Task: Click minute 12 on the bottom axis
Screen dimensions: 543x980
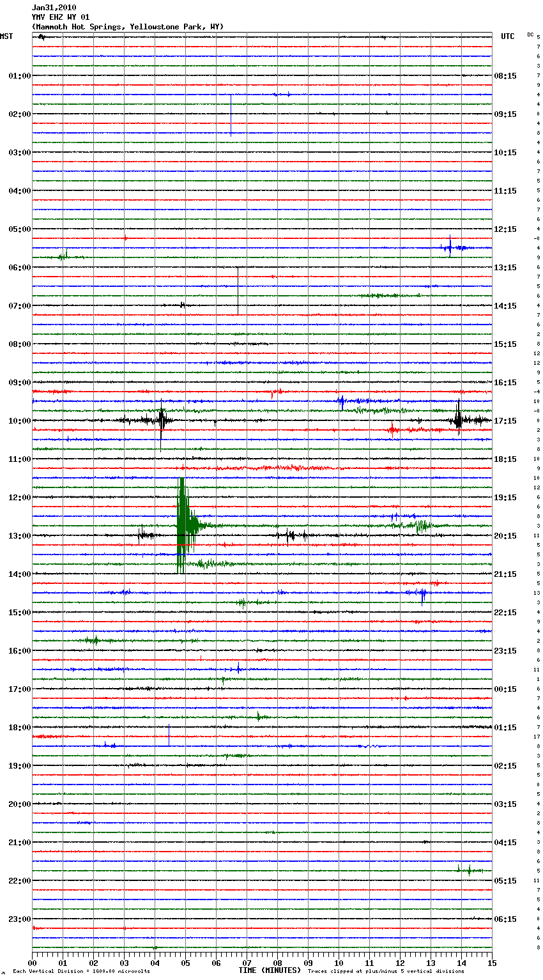Action: pos(400,963)
